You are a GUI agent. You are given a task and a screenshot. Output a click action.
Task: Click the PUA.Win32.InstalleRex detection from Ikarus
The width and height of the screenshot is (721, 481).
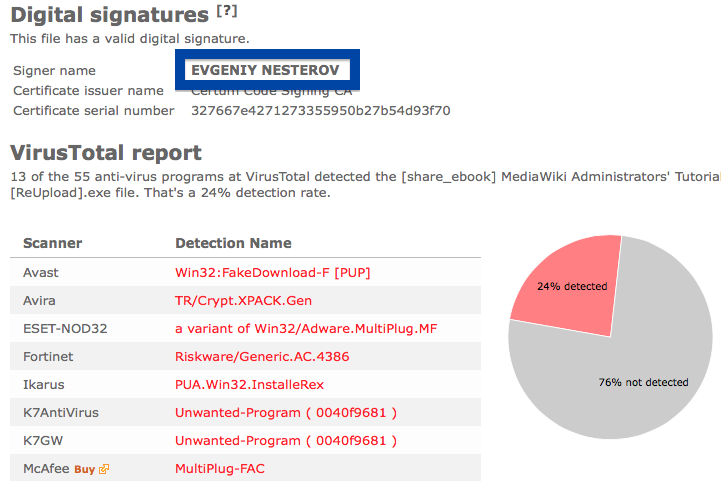point(249,385)
